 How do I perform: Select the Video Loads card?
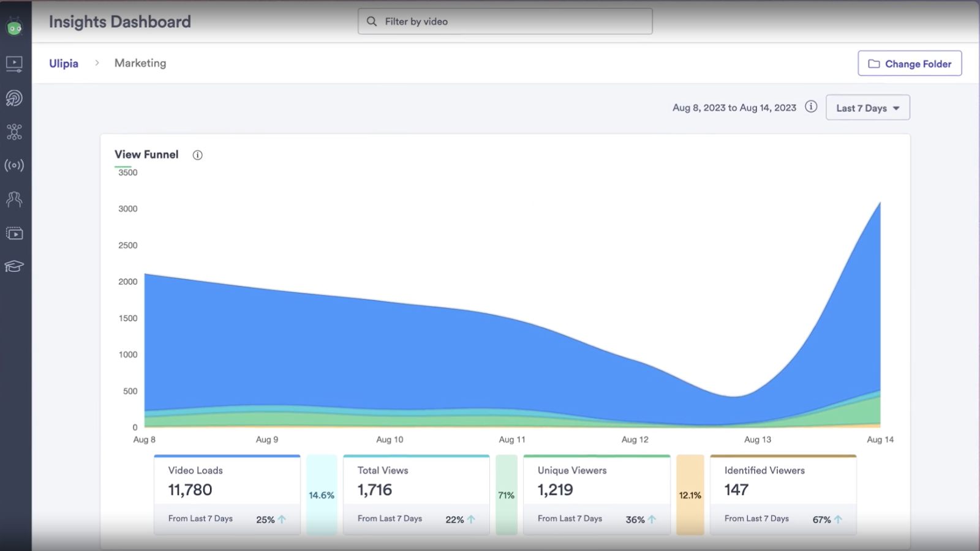pos(227,495)
